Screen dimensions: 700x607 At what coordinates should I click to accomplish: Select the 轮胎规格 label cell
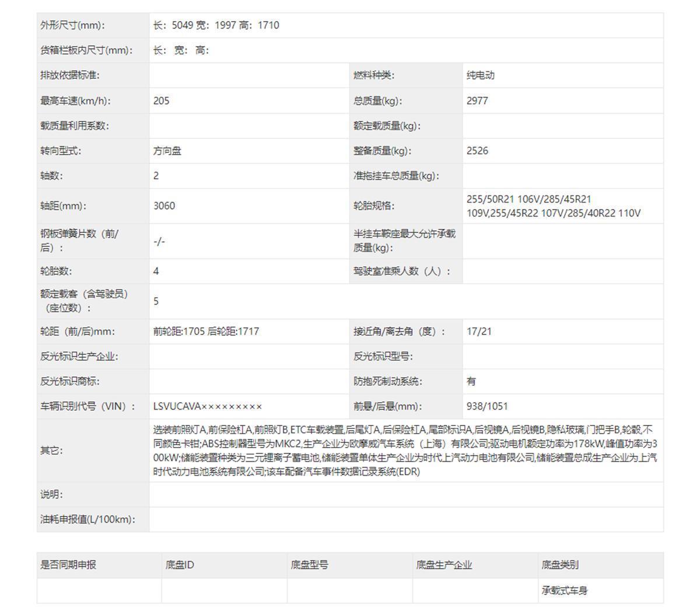(374, 206)
